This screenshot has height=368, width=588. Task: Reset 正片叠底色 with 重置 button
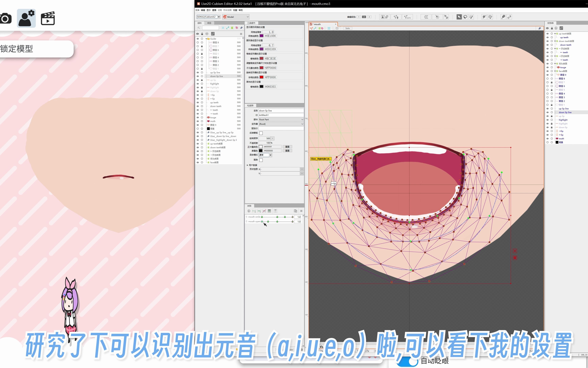tap(287, 147)
